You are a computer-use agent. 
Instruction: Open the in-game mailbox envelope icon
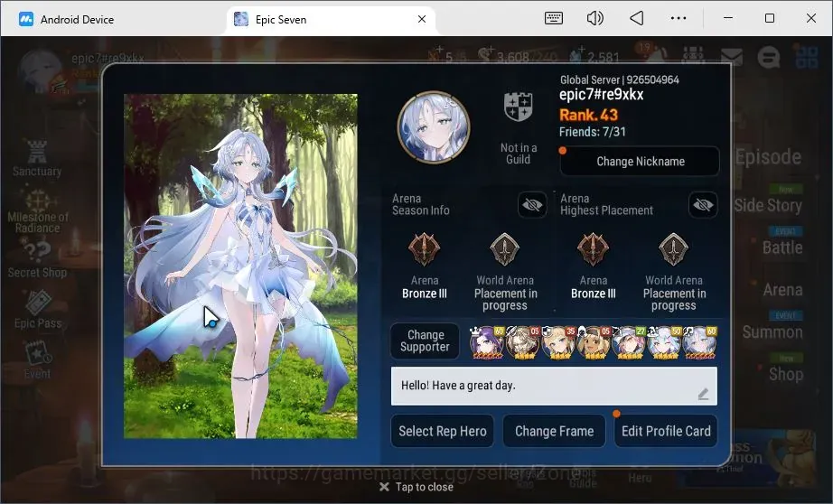pos(732,56)
